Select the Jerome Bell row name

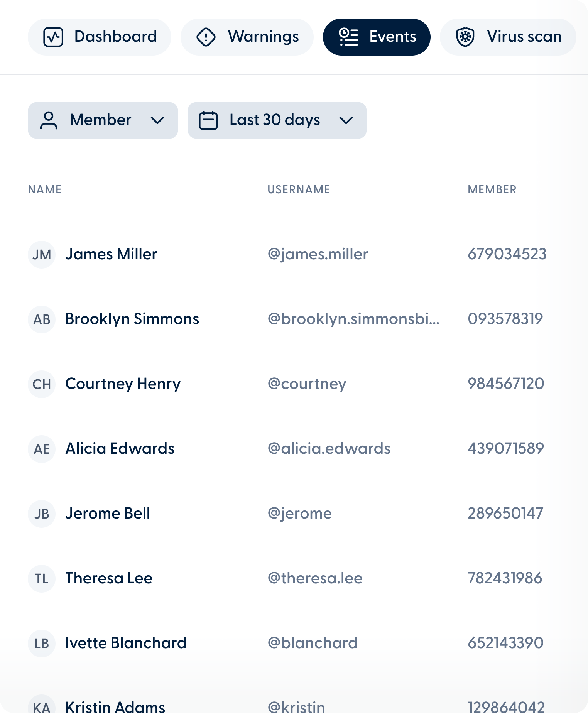(x=108, y=514)
